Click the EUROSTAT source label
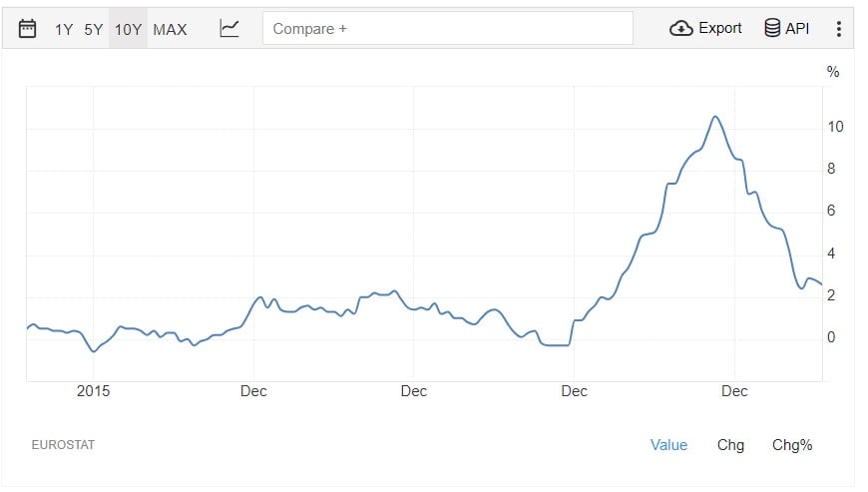The height and width of the screenshot is (492, 868). [64, 445]
